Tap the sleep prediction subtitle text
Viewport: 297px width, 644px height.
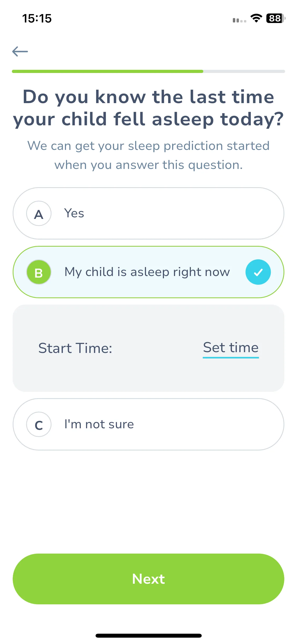coord(148,155)
